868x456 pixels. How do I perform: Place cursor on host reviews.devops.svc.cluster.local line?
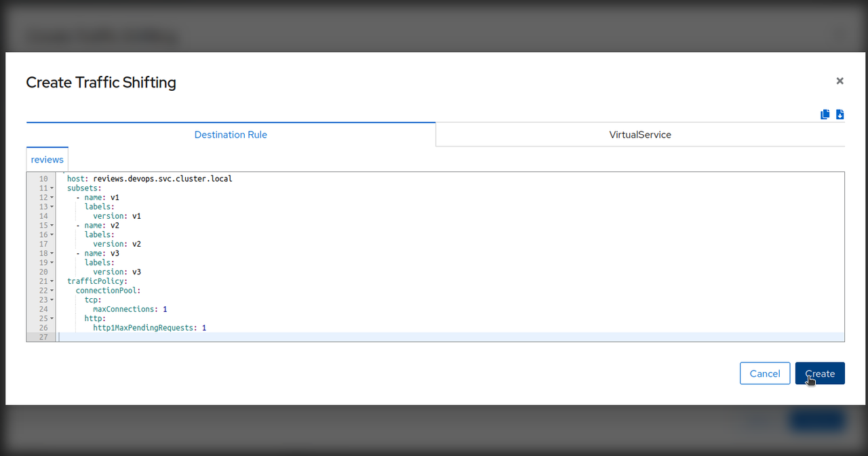(x=149, y=179)
